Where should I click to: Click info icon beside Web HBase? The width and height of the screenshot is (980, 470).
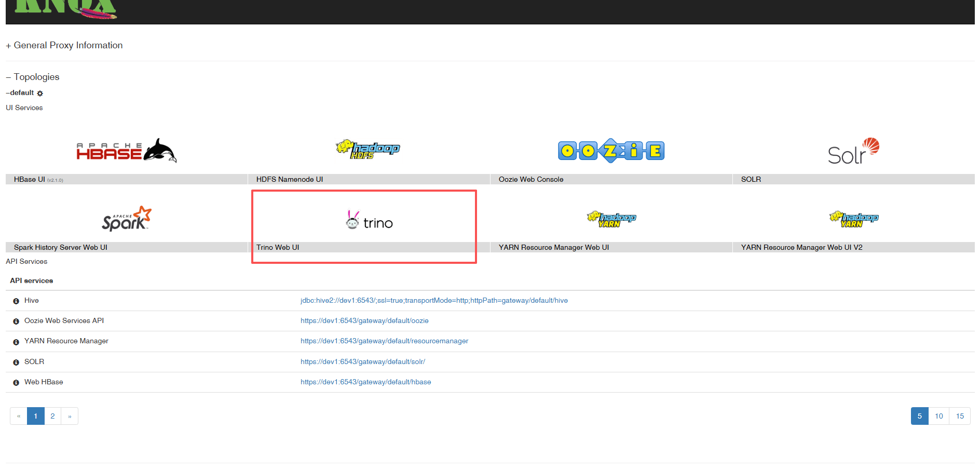point(16,383)
